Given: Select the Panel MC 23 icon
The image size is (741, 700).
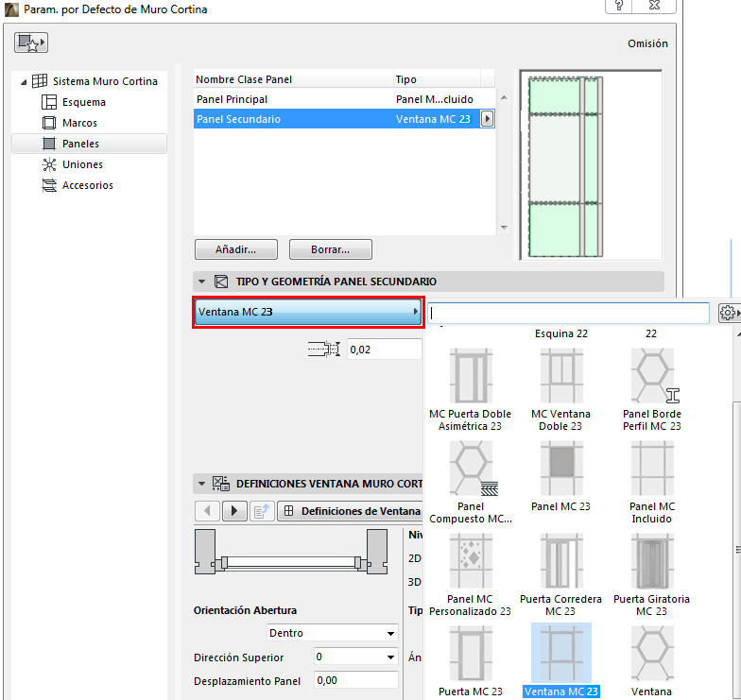Looking at the screenshot, I should (x=561, y=468).
